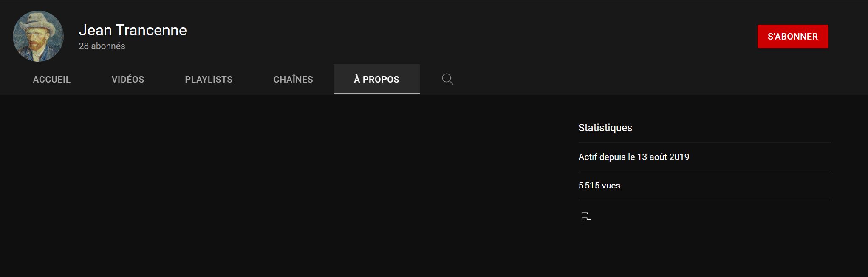Click the report user flag icon
This screenshot has width=868, height=277.
pos(586,218)
